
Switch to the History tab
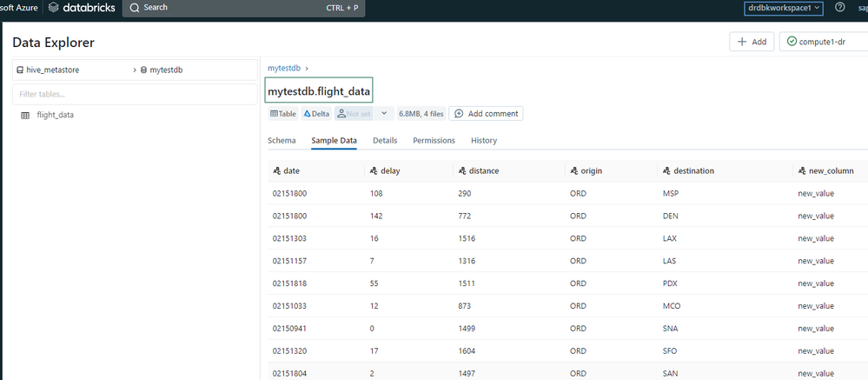(484, 140)
